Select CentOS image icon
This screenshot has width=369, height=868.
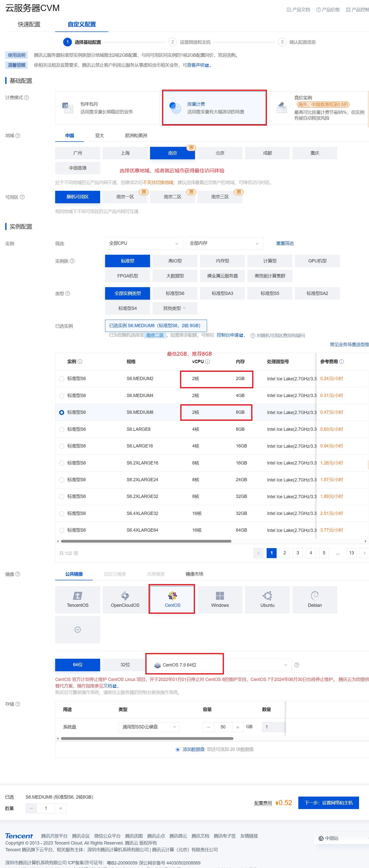coord(173,596)
